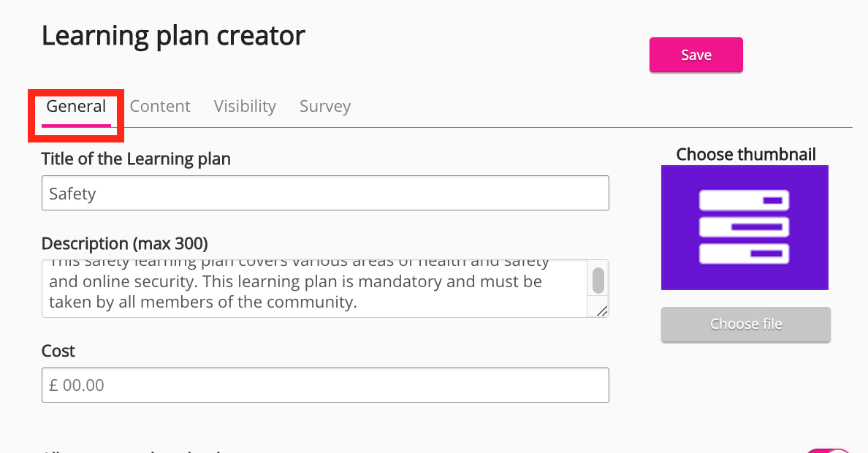Click the Choose thumbnail label

(745, 154)
